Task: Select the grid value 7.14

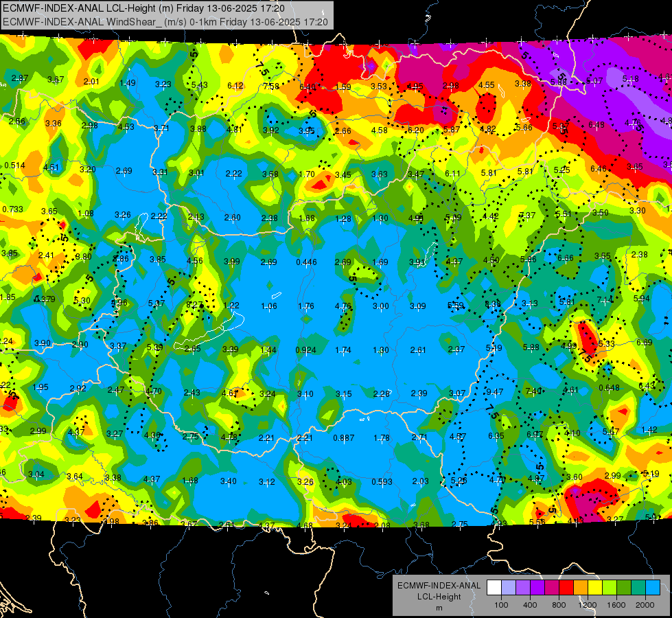Action: [605, 300]
